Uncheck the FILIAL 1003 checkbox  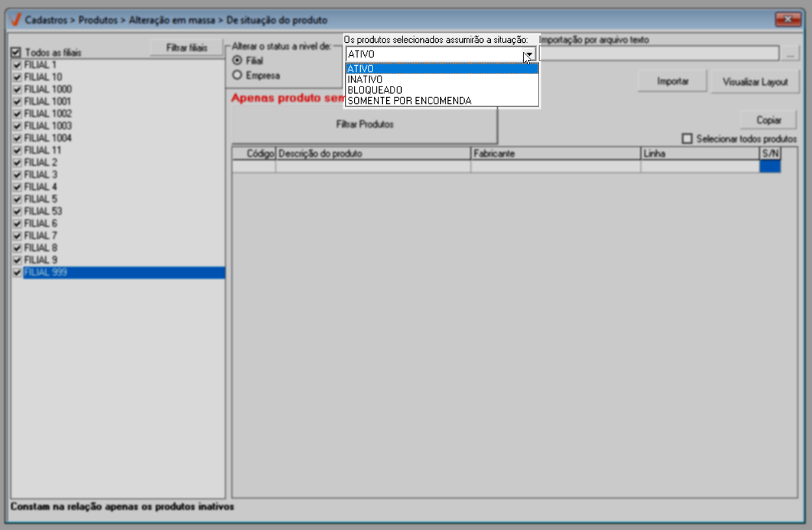coord(18,126)
